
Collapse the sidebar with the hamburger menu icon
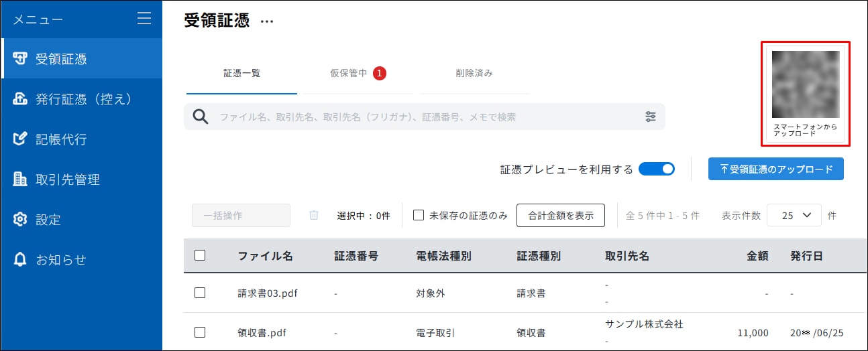click(x=144, y=19)
